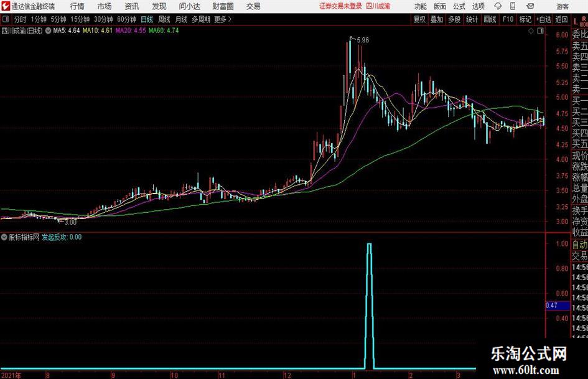Click the 统计 statistics button
The width and height of the screenshot is (588, 379).
472,19
